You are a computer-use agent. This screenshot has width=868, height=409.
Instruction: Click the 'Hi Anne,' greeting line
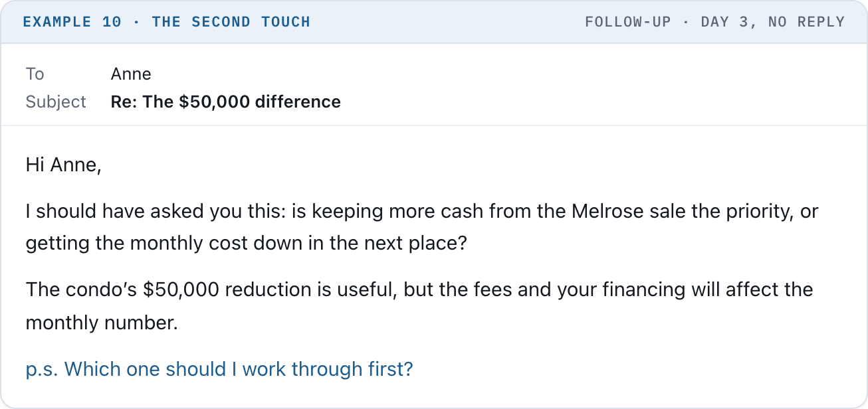(x=63, y=165)
